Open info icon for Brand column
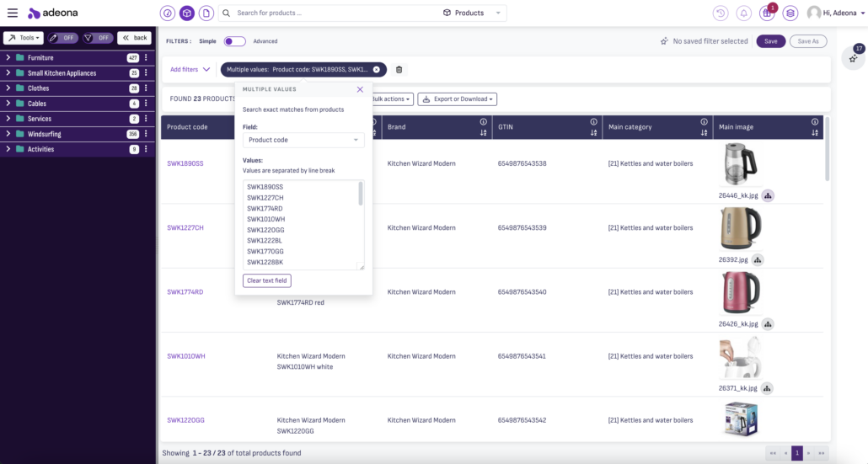This screenshot has width=868, height=464. pos(483,121)
